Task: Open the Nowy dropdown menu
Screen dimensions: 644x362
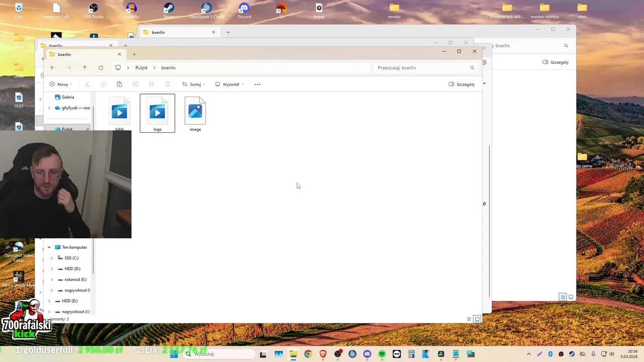Action: (x=61, y=84)
